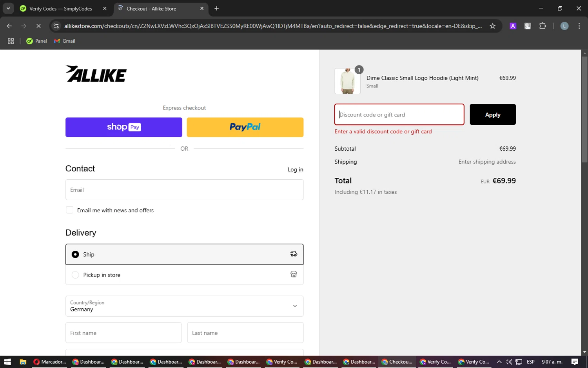Open the notifications action center
Viewport: 588px width, 368px height.
pyautogui.click(x=575, y=362)
